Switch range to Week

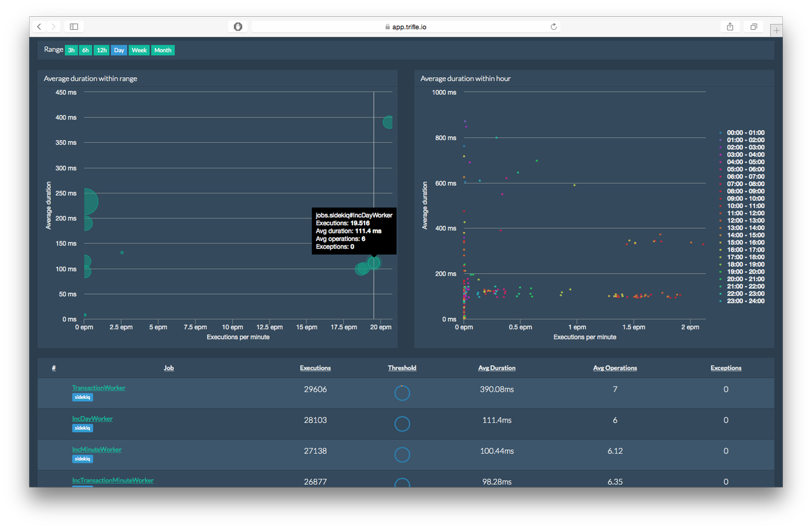[x=139, y=50]
